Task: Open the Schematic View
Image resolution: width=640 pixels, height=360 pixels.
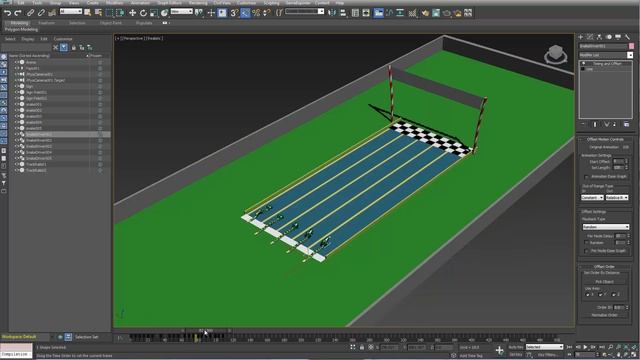Action: coord(400,13)
